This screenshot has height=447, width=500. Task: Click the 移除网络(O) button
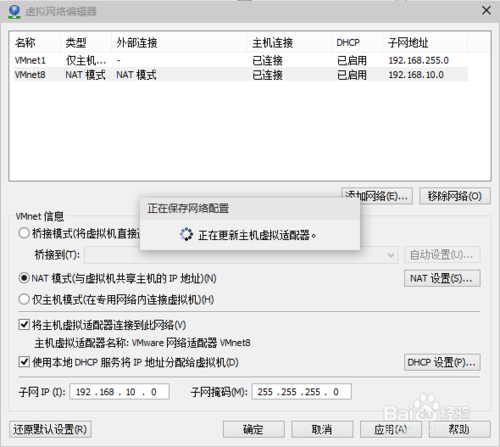click(x=455, y=196)
